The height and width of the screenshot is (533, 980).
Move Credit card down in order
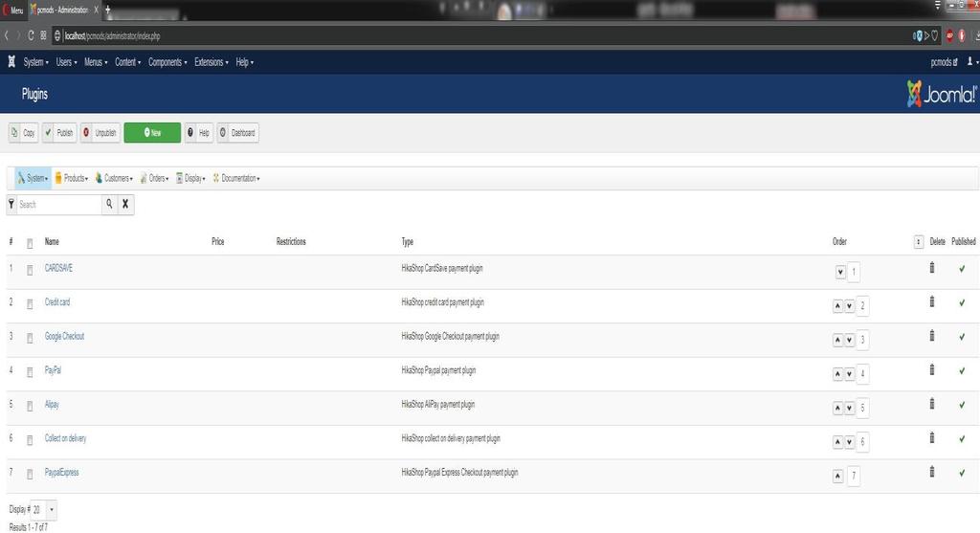[850, 306]
